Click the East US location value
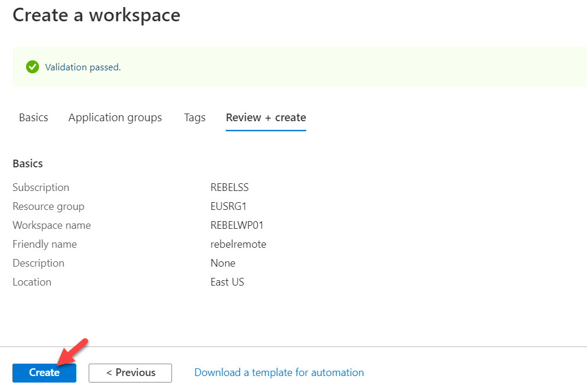Screen dimensions: 587x392 pyautogui.click(x=227, y=282)
